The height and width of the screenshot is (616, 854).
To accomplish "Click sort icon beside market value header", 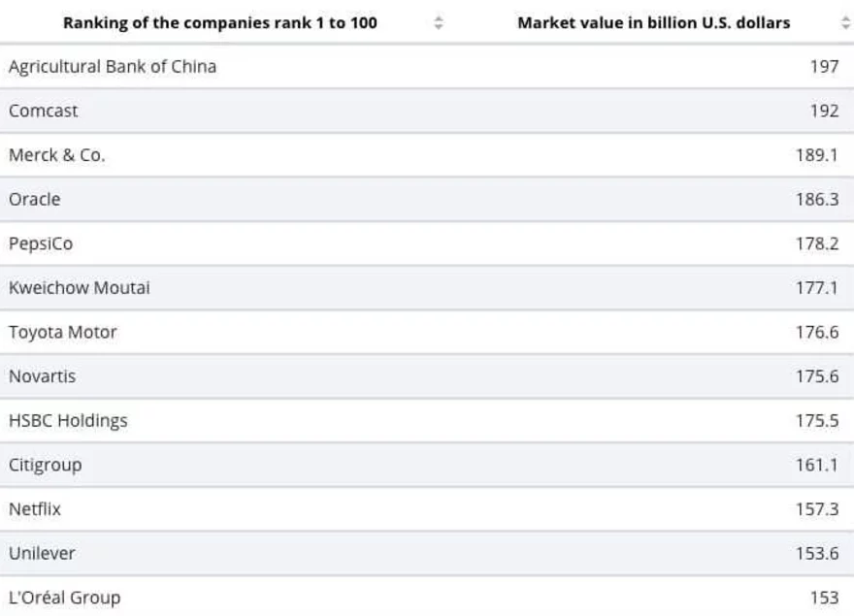I will 845,23.
